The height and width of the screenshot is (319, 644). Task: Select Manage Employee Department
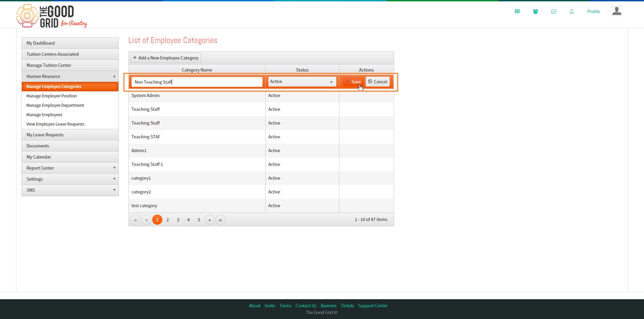pyautogui.click(x=70, y=105)
